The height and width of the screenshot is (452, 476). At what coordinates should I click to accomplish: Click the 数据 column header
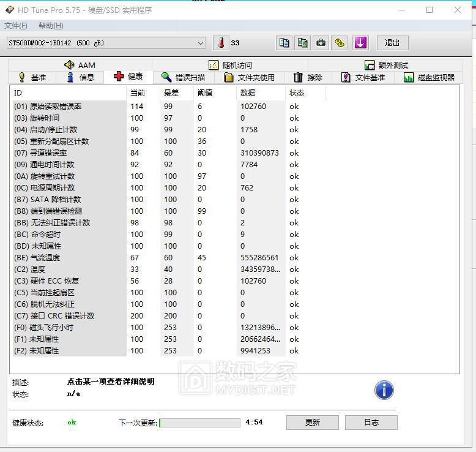pyautogui.click(x=261, y=93)
